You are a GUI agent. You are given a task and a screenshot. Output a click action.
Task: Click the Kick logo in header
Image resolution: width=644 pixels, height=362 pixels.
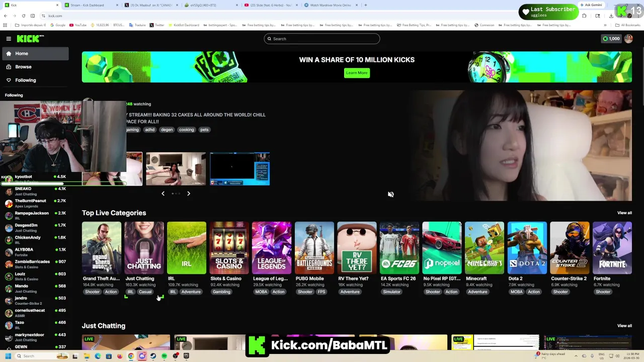click(30, 39)
